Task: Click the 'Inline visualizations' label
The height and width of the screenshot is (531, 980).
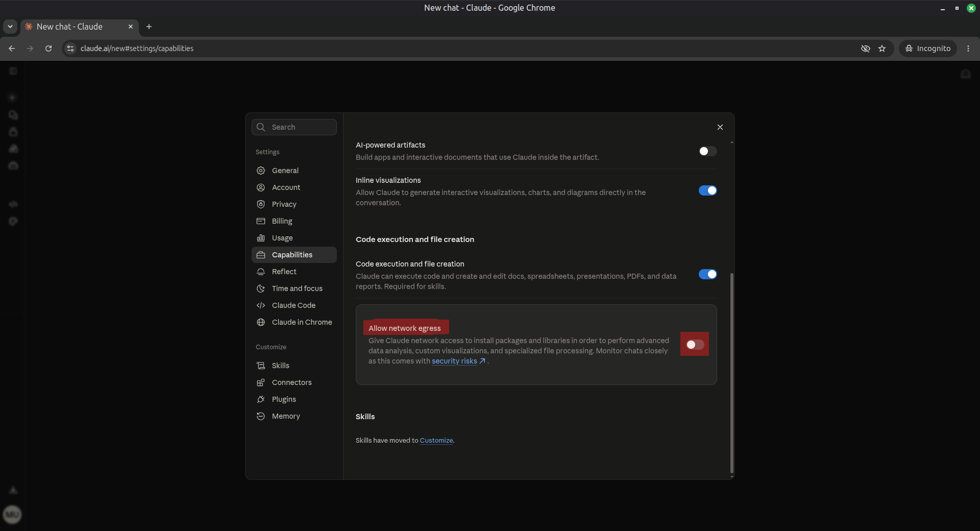Action: pos(388,180)
